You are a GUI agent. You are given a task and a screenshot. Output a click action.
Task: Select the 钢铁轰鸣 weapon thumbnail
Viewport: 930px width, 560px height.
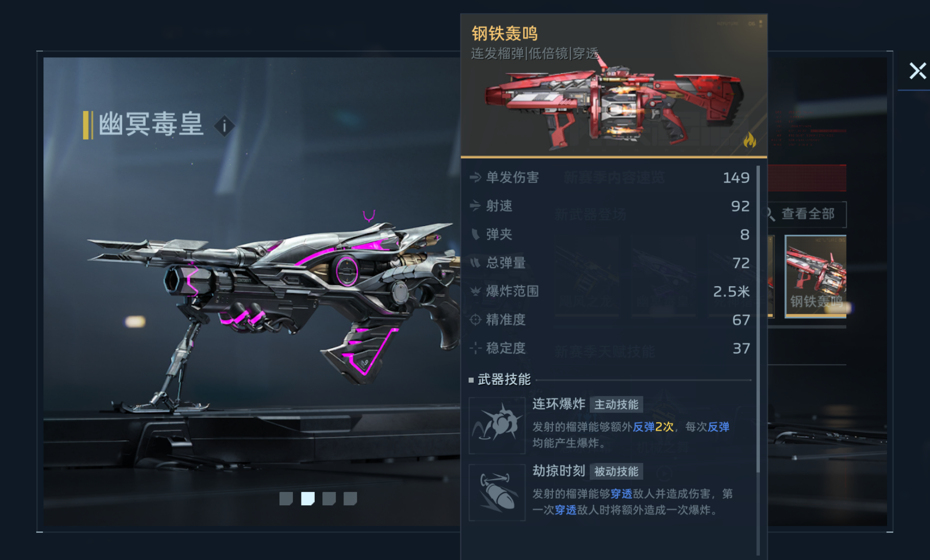pyautogui.click(x=816, y=276)
